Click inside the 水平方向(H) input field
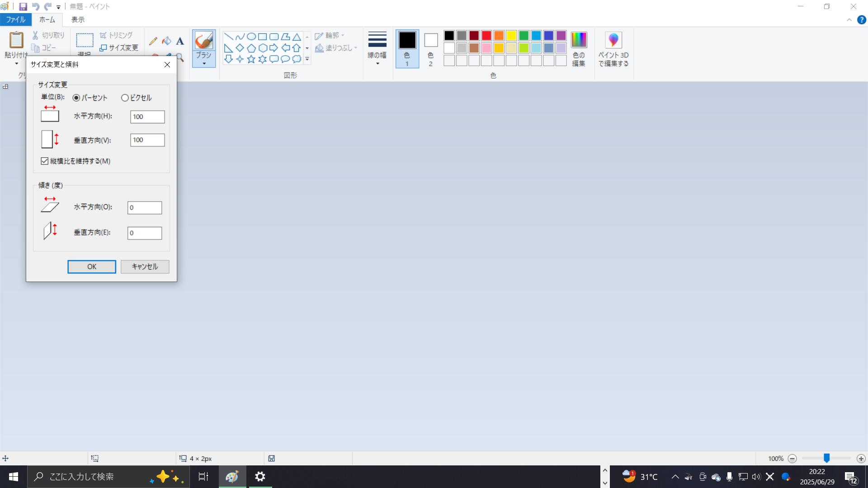Screen dimensions: 868x488 pos(147,117)
